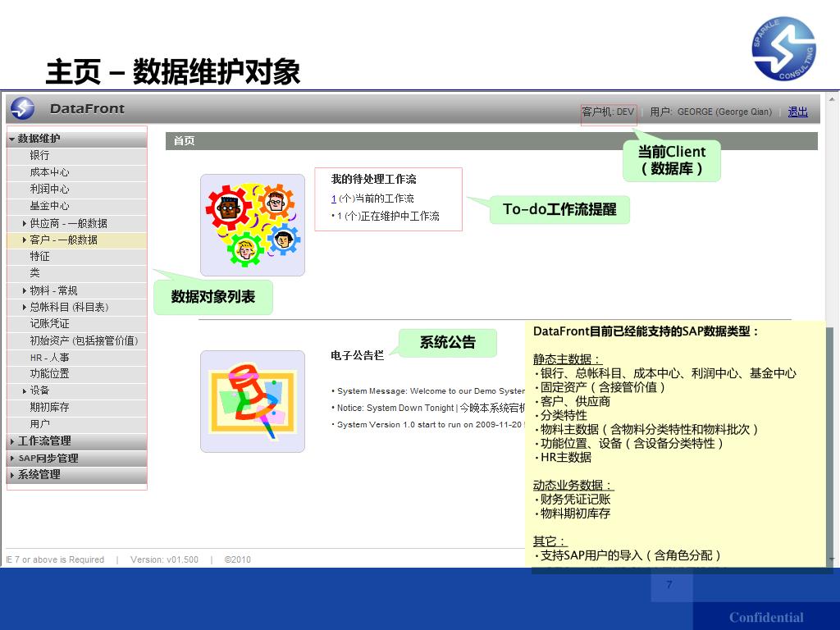Expand the 物料 - 常规 node
The width and height of the screenshot is (840, 630).
24,290
